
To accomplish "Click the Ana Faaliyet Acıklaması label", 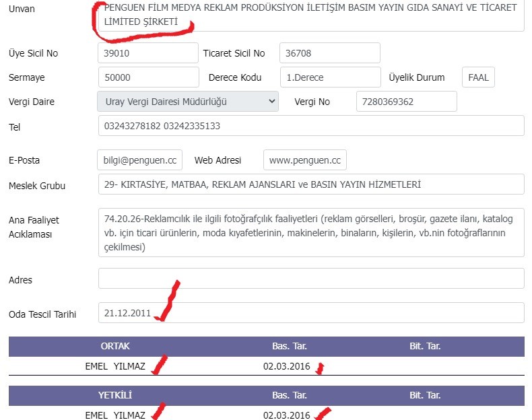I will [34, 227].
